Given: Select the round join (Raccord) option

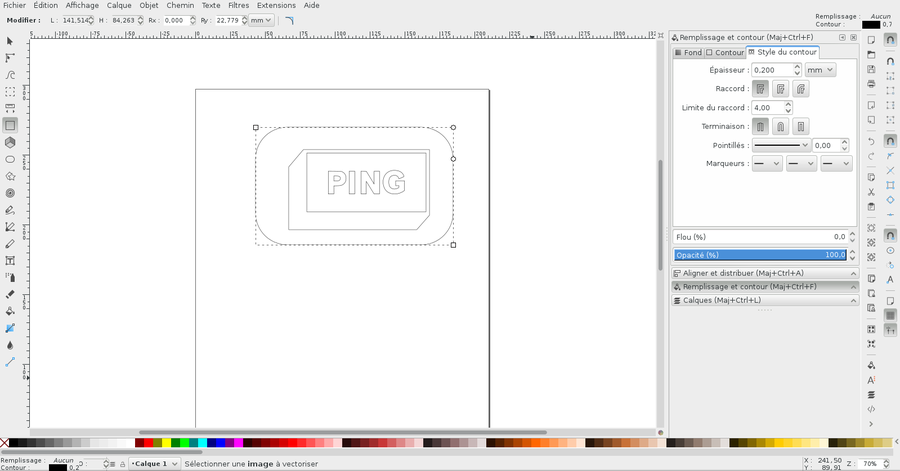Looking at the screenshot, I should (x=781, y=89).
